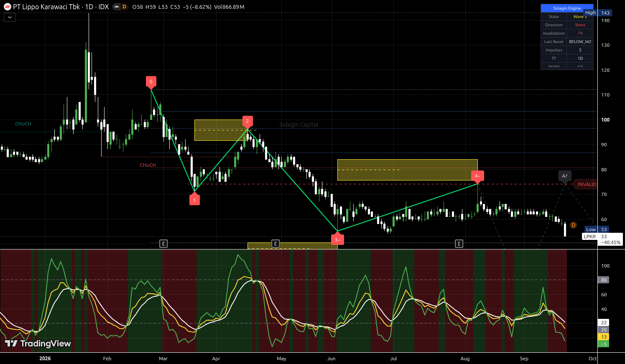Screen dimensions: 625x364
Task: Click the Short direction value
Action: pyautogui.click(x=580, y=25)
